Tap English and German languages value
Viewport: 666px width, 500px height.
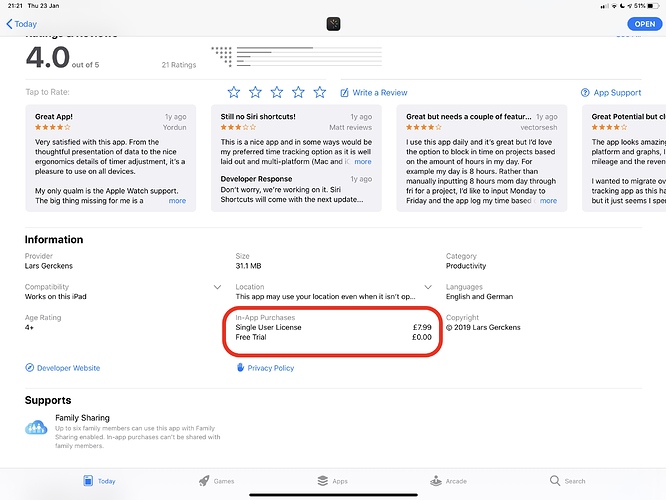pyautogui.click(x=479, y=297)
